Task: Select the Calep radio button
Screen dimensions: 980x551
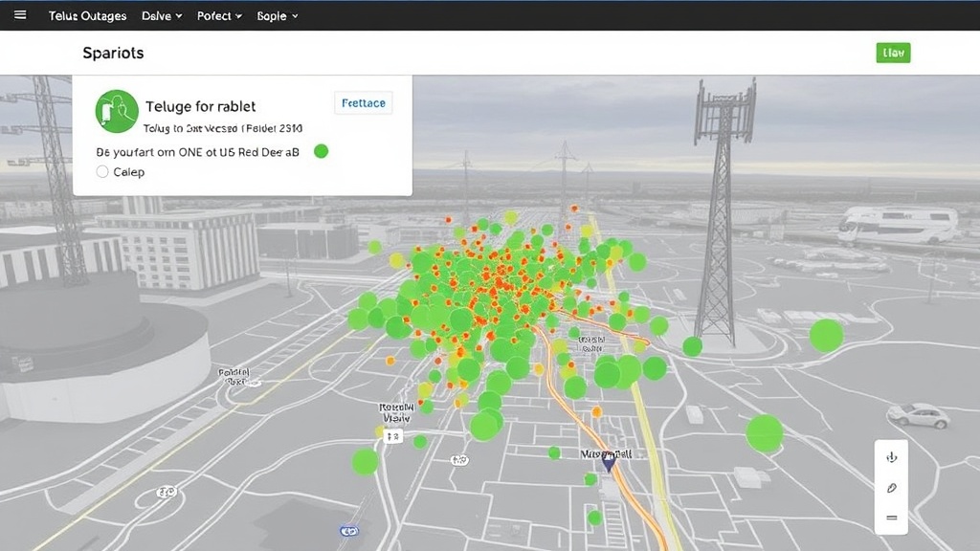Action: (103, 172)
